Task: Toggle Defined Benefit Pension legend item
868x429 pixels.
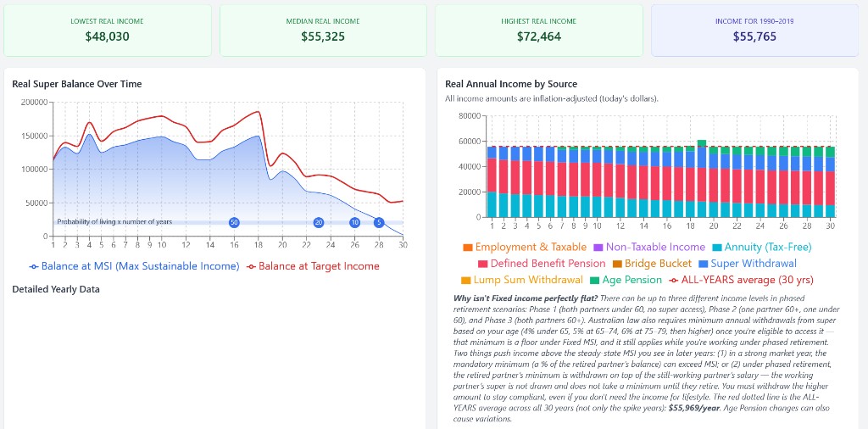Action: 542,264
